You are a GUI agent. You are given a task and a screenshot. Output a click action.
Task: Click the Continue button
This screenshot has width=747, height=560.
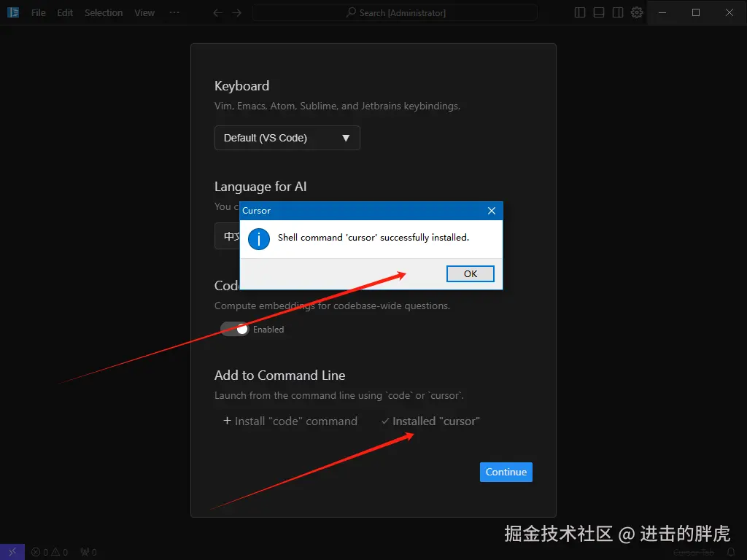point(506,472)
